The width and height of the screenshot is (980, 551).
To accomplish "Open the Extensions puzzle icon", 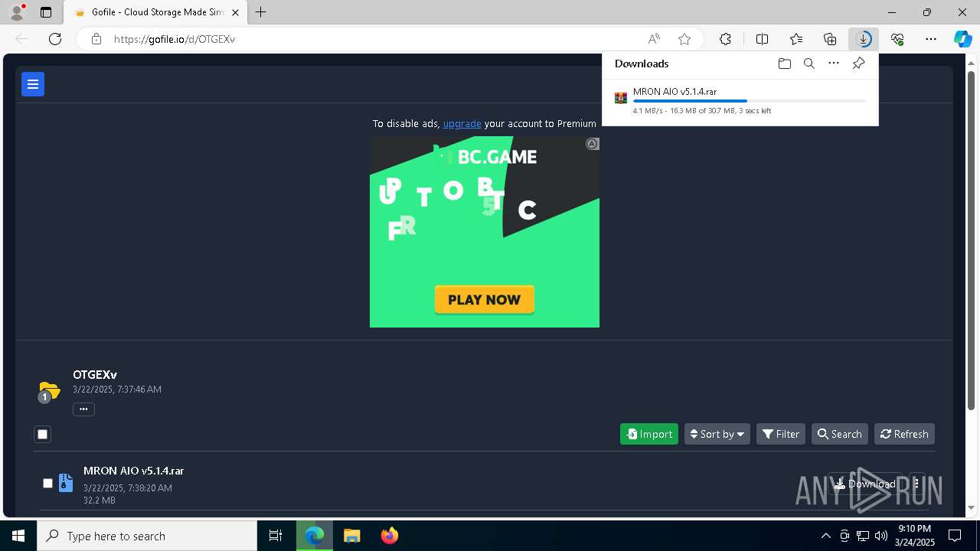I will (725, 39).
